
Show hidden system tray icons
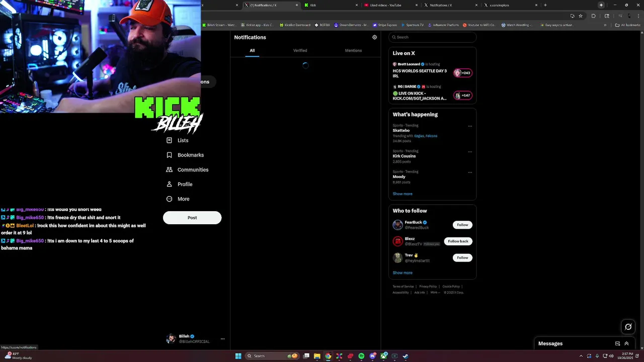[x=581, y=356]
